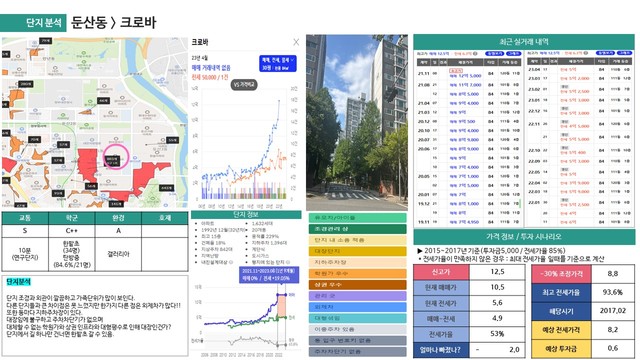
Task: Click the -30% 조정가격 red cell
Action: (x=561, y=274)
